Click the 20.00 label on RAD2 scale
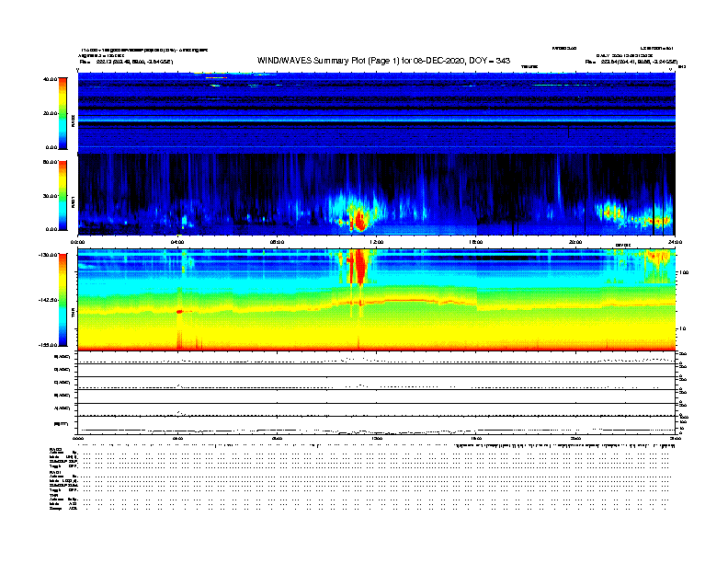 (51, 113)
